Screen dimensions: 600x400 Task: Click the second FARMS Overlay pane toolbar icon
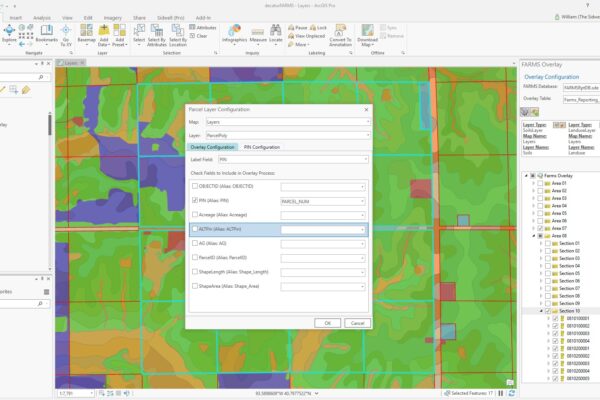click(x=535, y=112)
